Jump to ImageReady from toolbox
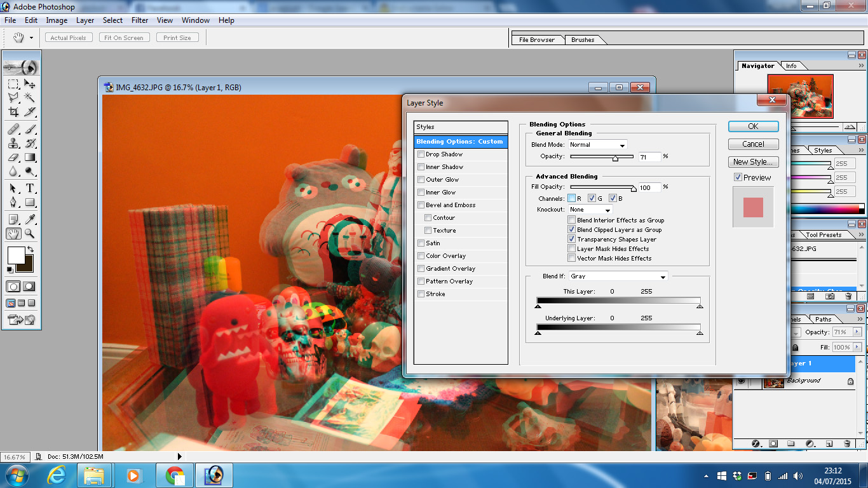 [x=22, y=320]
